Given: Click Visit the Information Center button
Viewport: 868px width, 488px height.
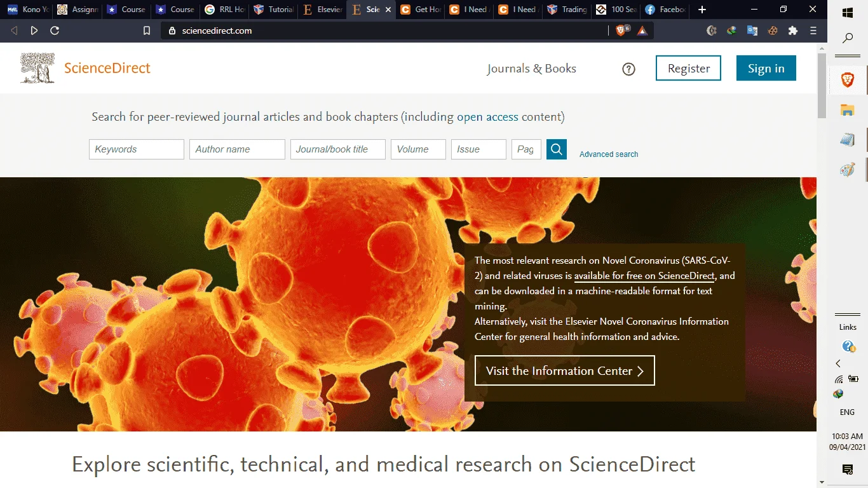Looking at the screenshot, I should (565, 370).
